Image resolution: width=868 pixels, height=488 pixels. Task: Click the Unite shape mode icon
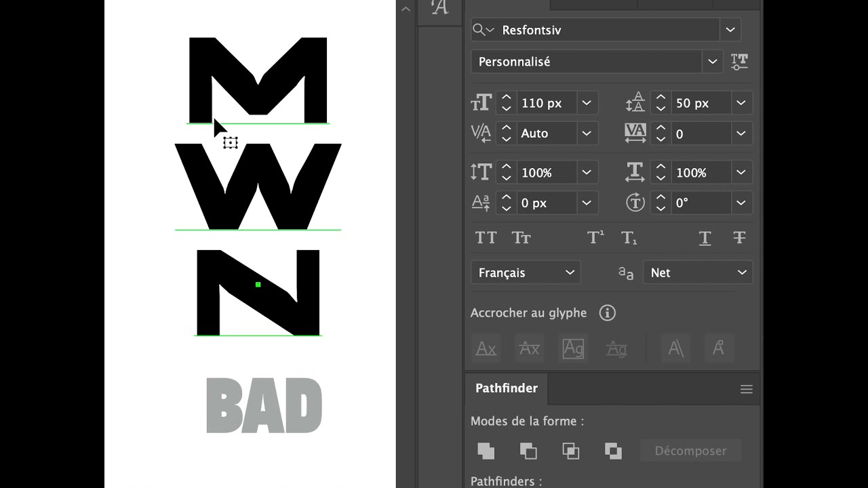[x=486, y=451]
